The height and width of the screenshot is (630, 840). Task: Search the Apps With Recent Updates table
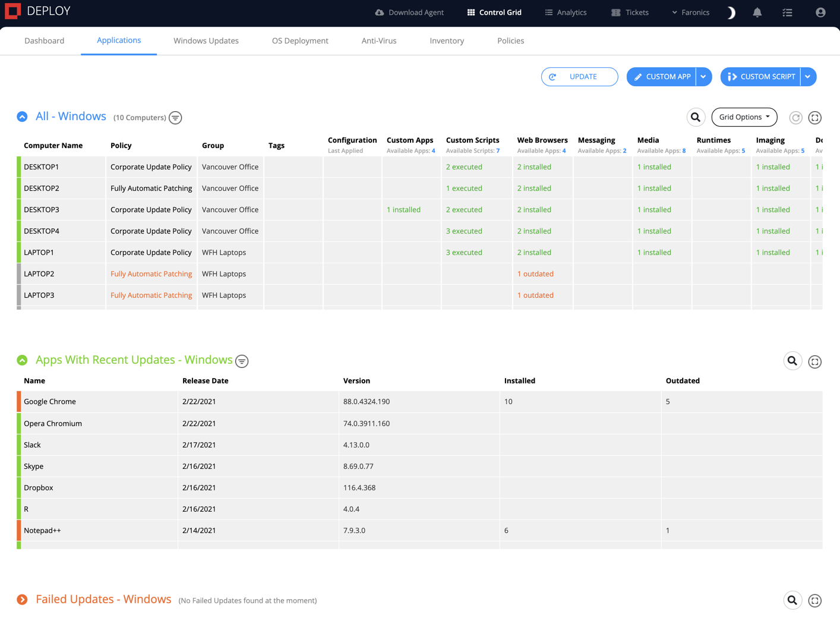pyautogui.click(x=792, y=361)
